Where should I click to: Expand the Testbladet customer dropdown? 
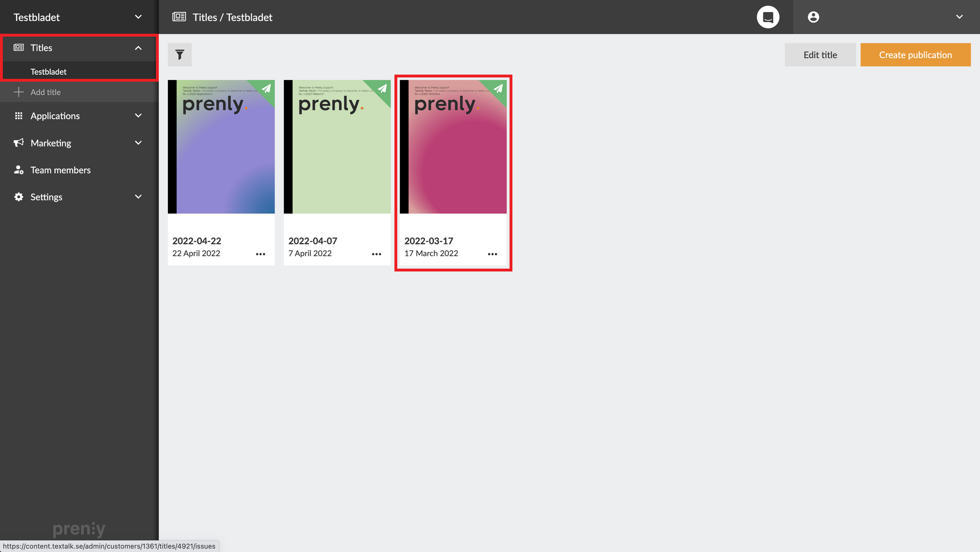[x=138, y=17]
